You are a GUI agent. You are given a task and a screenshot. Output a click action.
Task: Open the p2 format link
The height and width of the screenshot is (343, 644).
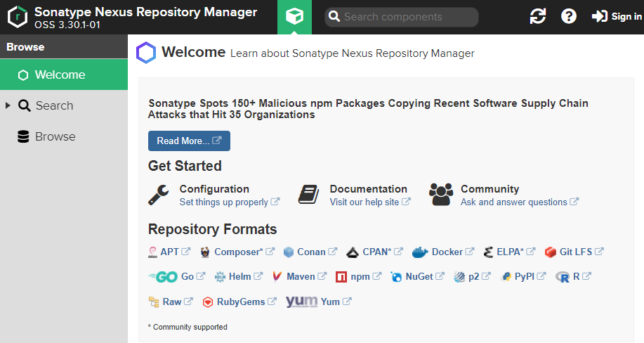[x=479, y=276]
